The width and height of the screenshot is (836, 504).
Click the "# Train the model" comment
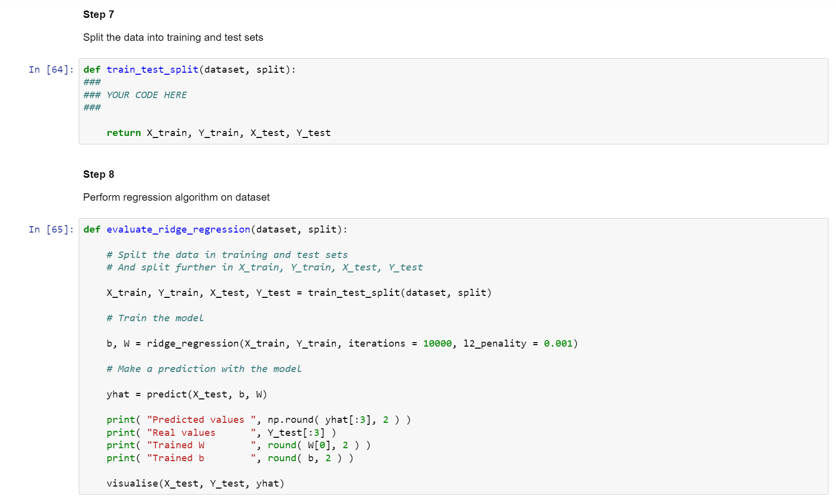tap(155, 318)
